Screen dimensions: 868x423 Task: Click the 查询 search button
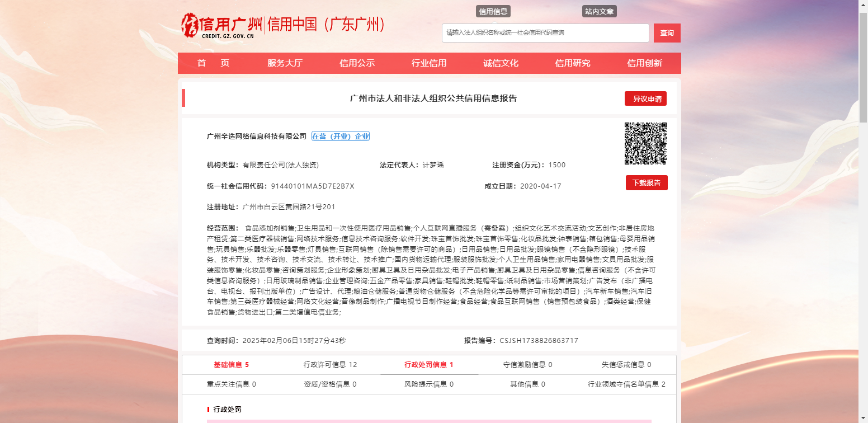pyautogui.click(x=667, y=33)
